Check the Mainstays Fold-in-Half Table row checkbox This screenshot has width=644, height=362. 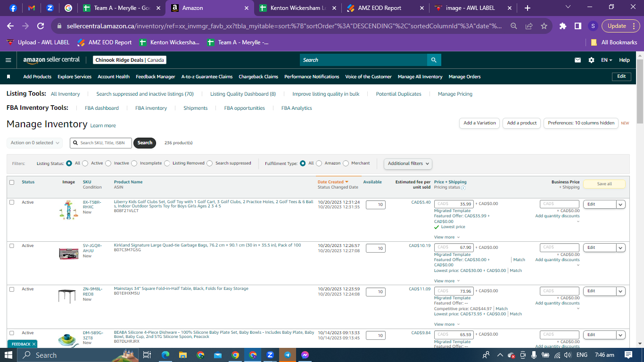(12, 289)
